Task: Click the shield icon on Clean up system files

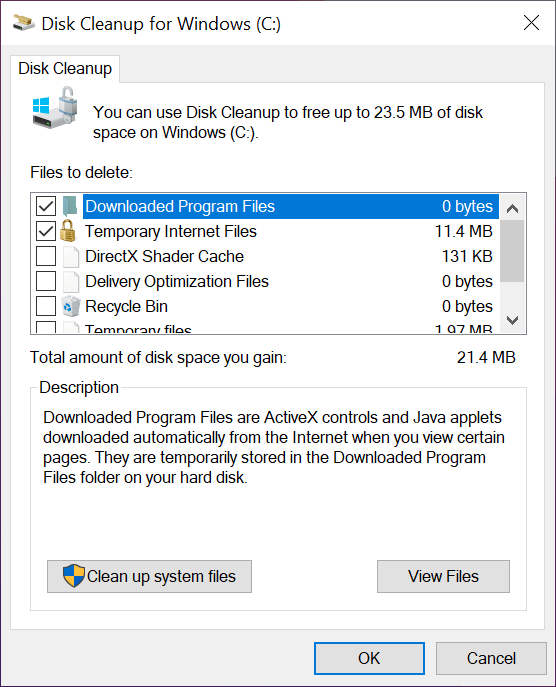Action: (74, 576)
